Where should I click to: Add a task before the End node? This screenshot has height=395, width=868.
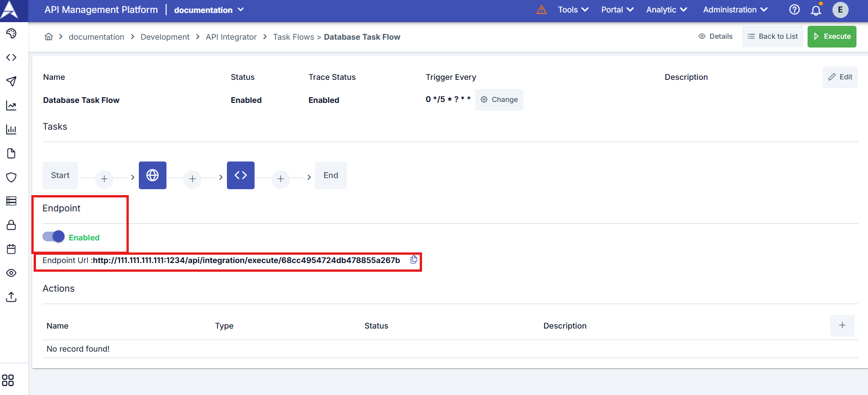[280, 179]
